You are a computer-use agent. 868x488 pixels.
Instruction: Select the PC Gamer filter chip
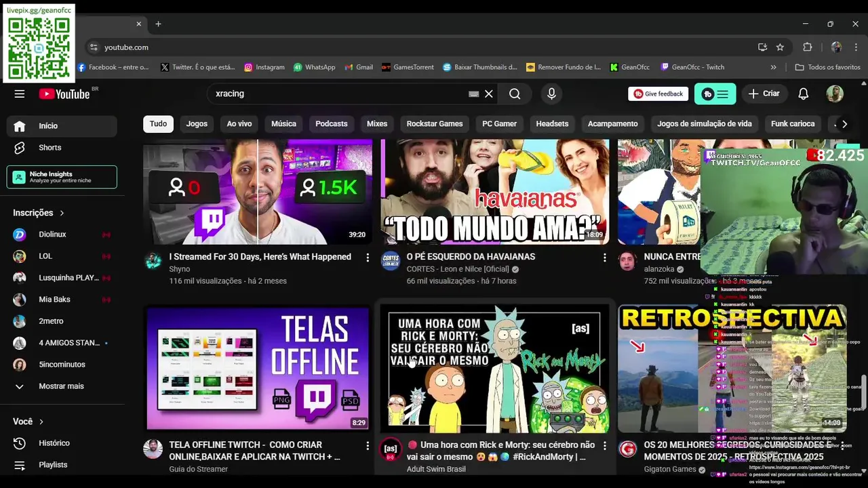pos(499,124)
